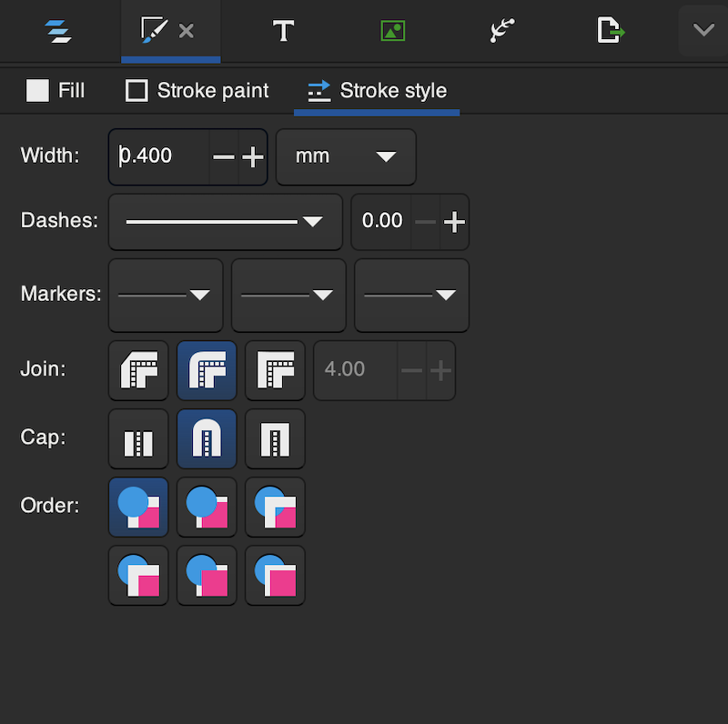Open the stroke width unit dropdown

(346, 156)
